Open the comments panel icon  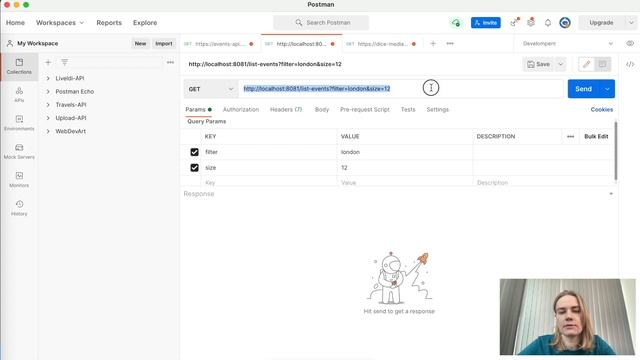602,64
